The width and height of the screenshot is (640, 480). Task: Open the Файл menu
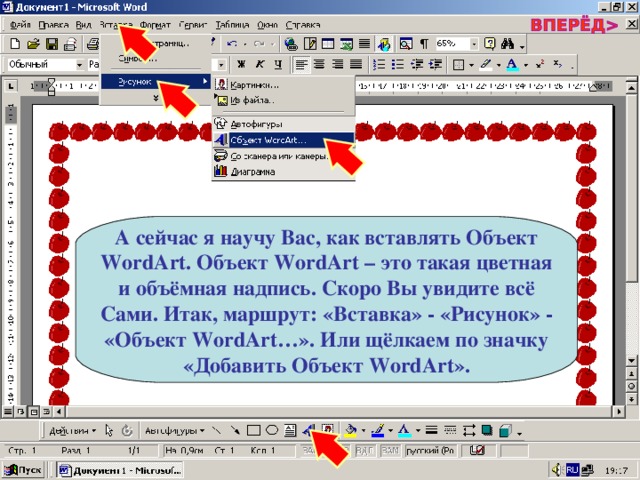click(x=20, y=25)
